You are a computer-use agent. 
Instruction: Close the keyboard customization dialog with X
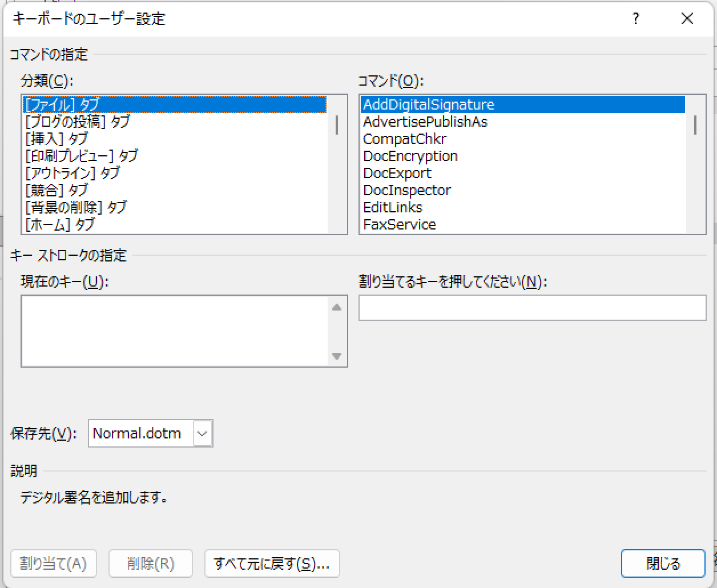(x=687, y=19)
